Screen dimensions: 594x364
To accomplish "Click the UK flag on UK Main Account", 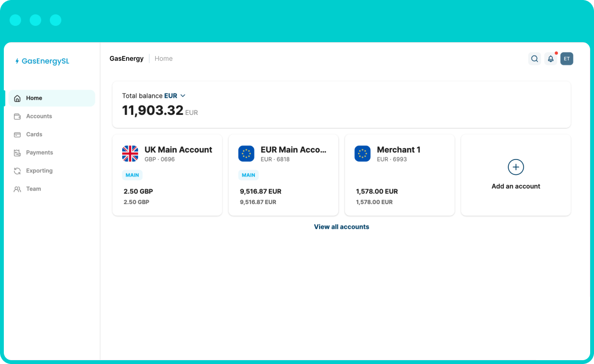I will click(x=129, y=153).
